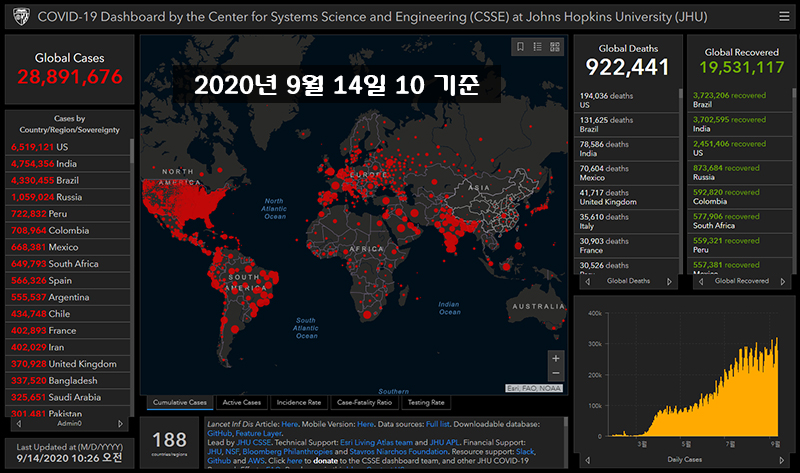Select the India row with 4,754,356 cases
The width and height of the screenshot is (800, 473).
(x=67, y=164)
